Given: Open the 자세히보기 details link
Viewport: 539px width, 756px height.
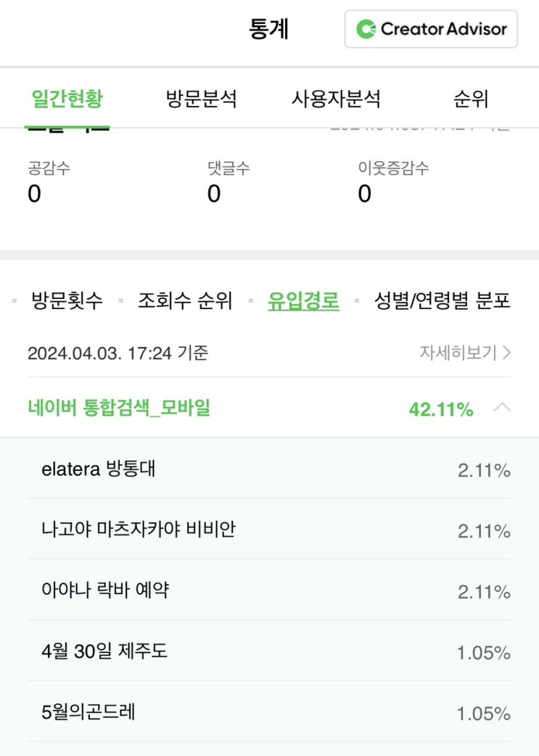Looking at the screenshot, I should pyautogui.click(x=465, y=353).
